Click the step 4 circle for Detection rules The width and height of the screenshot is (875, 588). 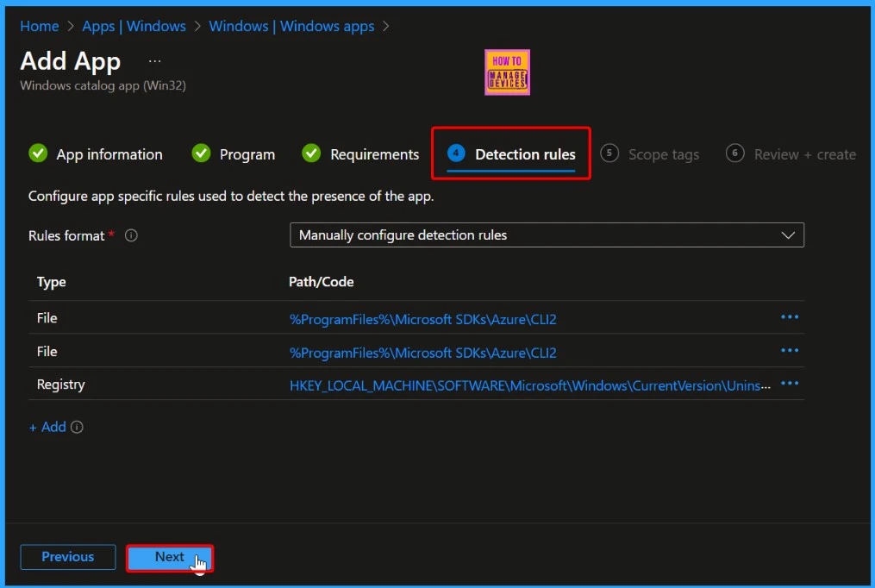pyautogui.click(x=456, y=153)
